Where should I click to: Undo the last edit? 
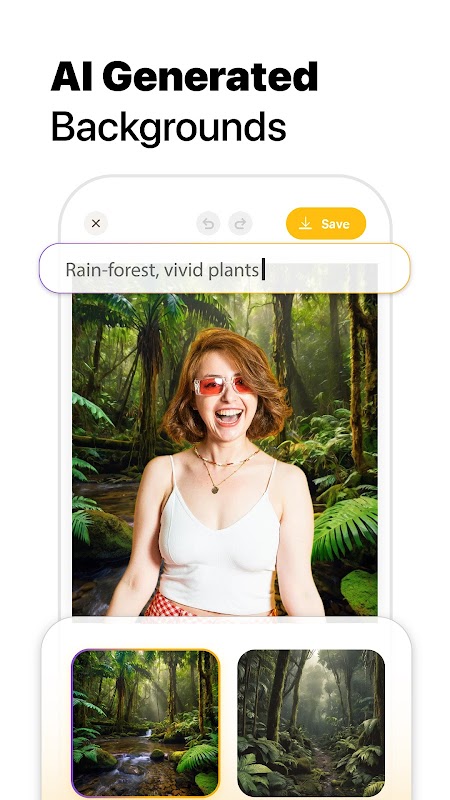tap(208, 223)
